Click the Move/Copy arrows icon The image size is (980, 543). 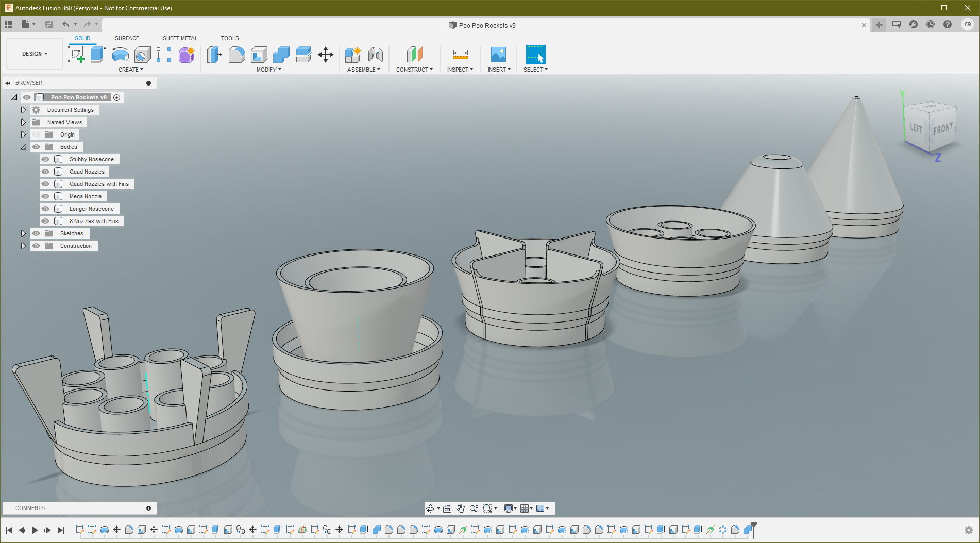click(326, 55)
